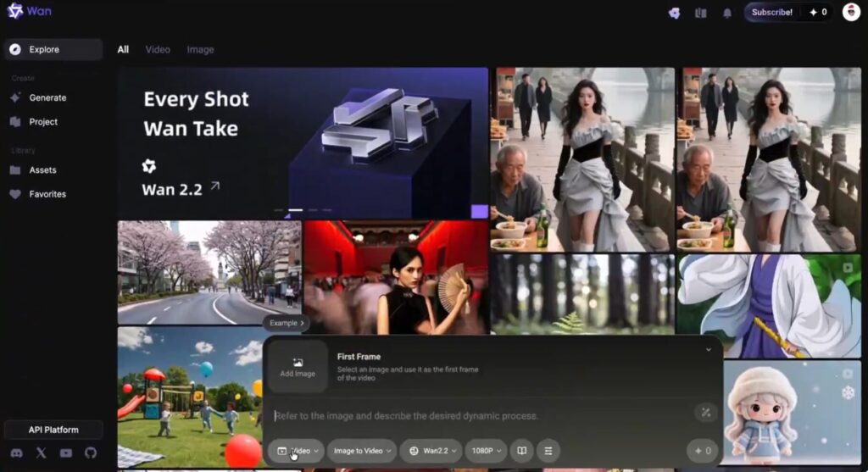Screen dimensions: 868x472
Task: Go to Assets in the Library section
Action: (x=42, y=169)
